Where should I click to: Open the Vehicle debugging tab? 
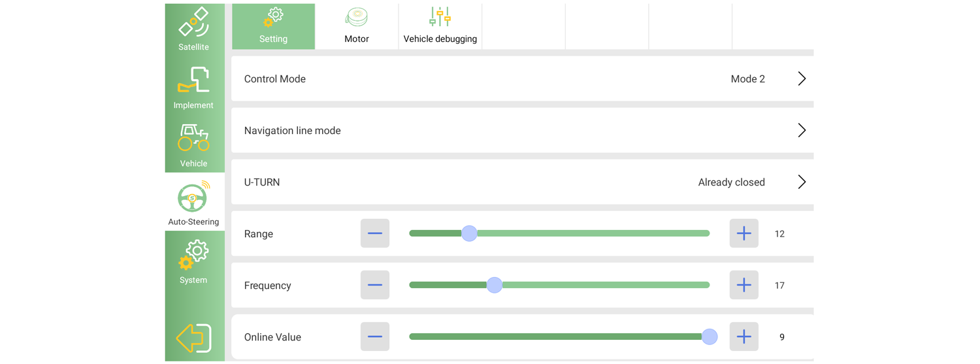tap(440, 26)
